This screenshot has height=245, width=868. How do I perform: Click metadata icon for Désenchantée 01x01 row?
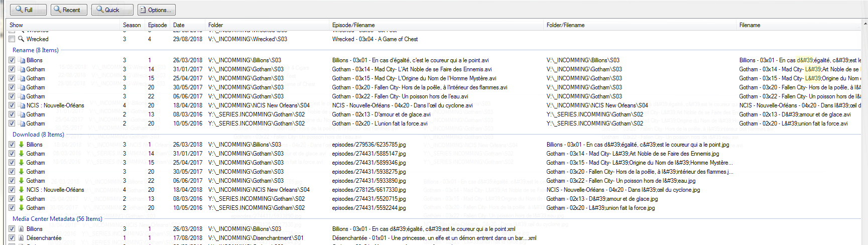[22, 238]
